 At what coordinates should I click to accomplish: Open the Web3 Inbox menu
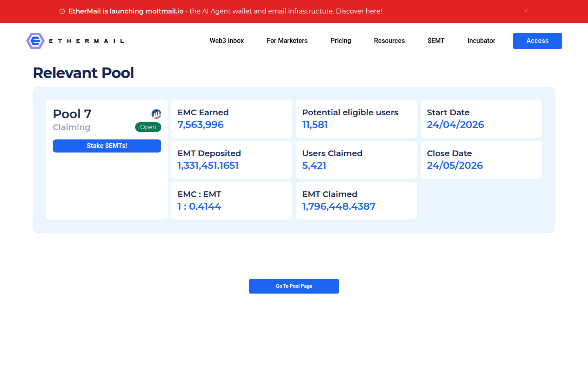(227, 41)
